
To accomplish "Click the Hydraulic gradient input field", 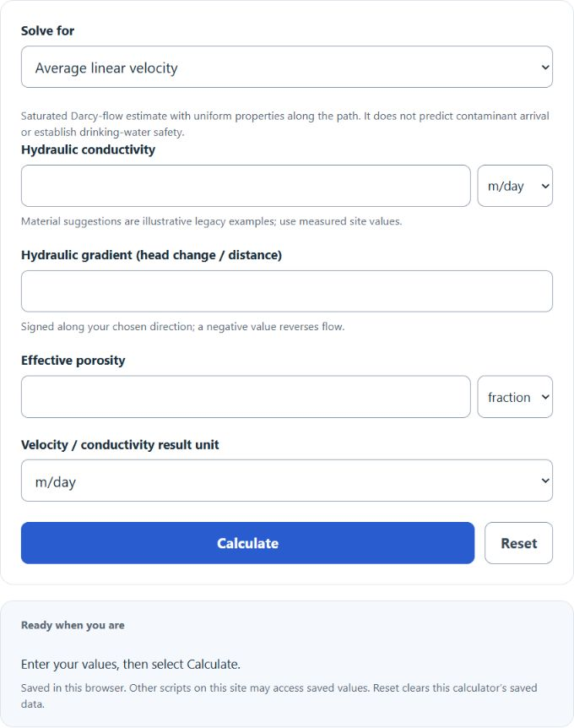I will point(287,291).
